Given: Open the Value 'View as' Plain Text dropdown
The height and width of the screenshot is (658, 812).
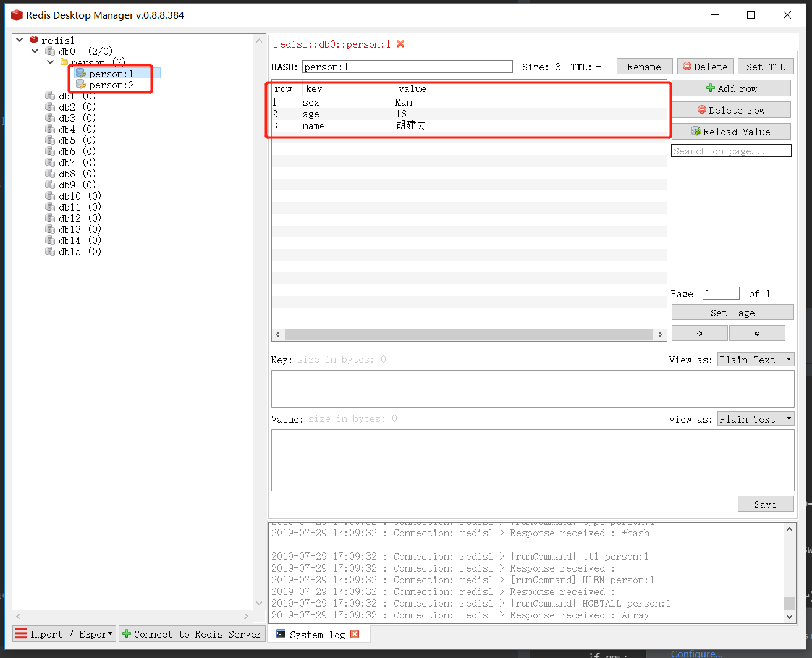Looking at the screenshot, I should coord(756,419).
